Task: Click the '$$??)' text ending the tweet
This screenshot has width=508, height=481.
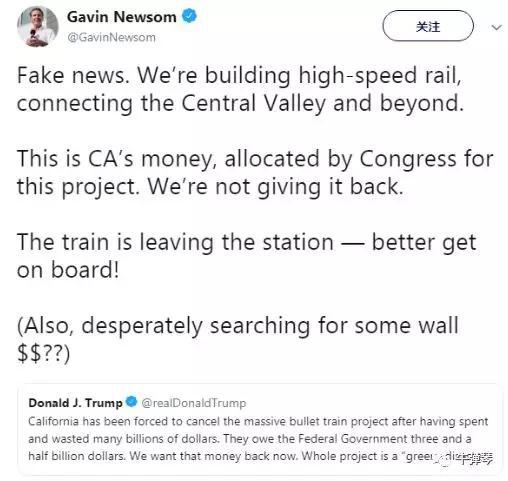Action: (44, 353)
